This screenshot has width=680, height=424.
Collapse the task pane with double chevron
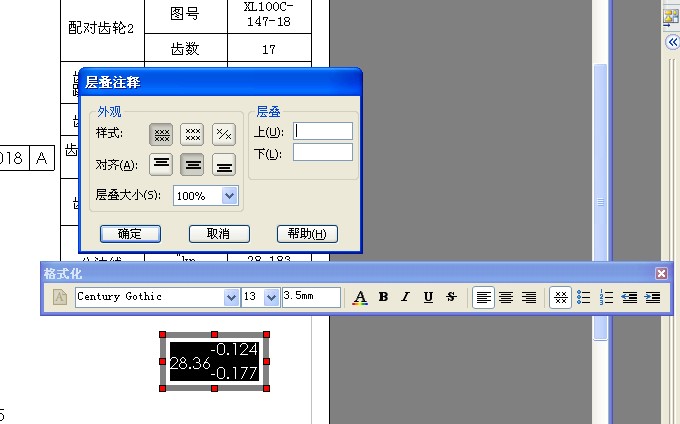point(673,42)
